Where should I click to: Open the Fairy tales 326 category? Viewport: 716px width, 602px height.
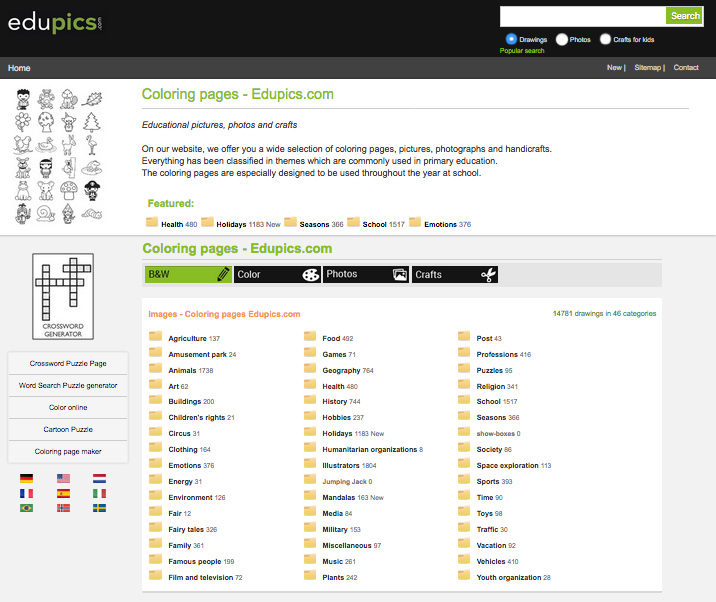tap(193, 529)
